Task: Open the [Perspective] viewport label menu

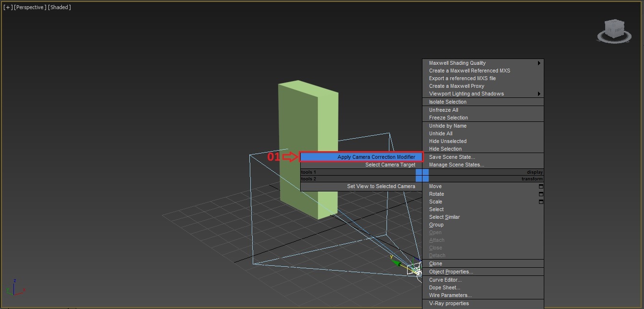Action: [30, 7]
